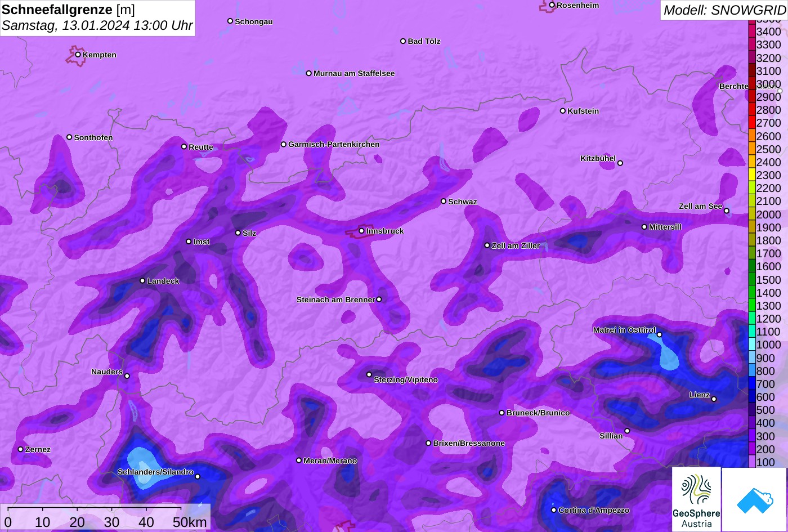The width and height of the screenshot is (788, 532).
Task: Select the Kufstein map marker dot
Action: click(562, 111)
